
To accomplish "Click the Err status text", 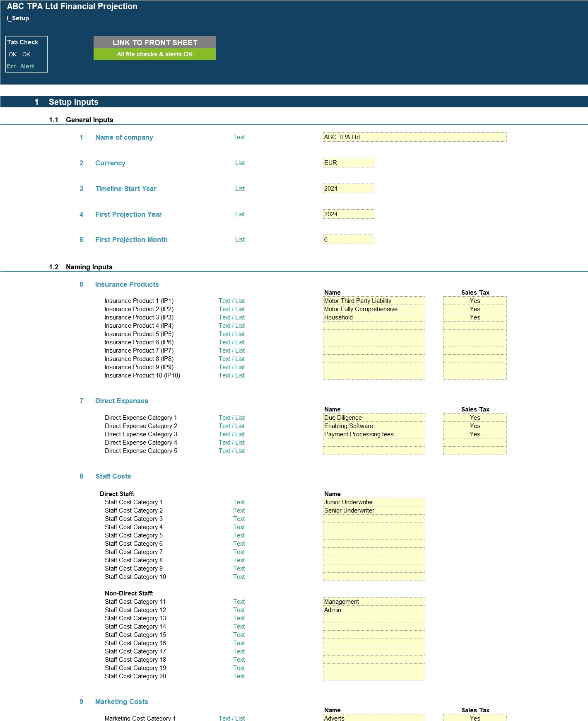I will click(x=11, y=66).
